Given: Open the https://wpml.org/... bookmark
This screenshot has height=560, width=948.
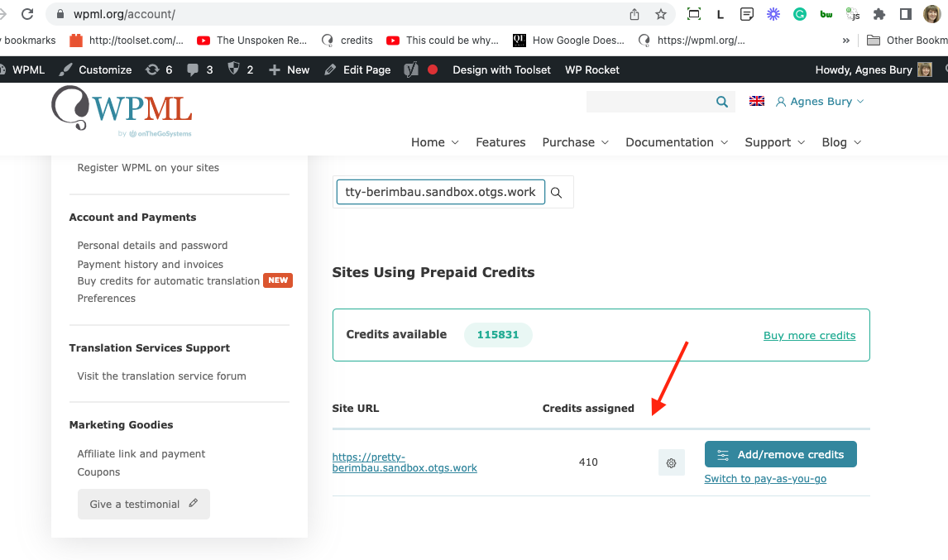Looking at the screenshot, I should tap(692, 41).
